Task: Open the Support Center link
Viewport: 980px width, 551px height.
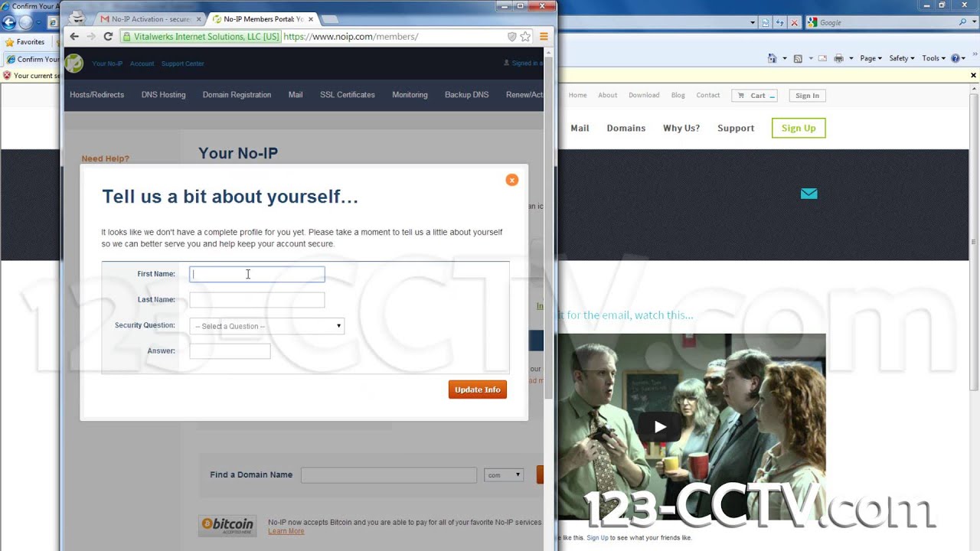Action: pyautogui.click(x=182, y=64)
